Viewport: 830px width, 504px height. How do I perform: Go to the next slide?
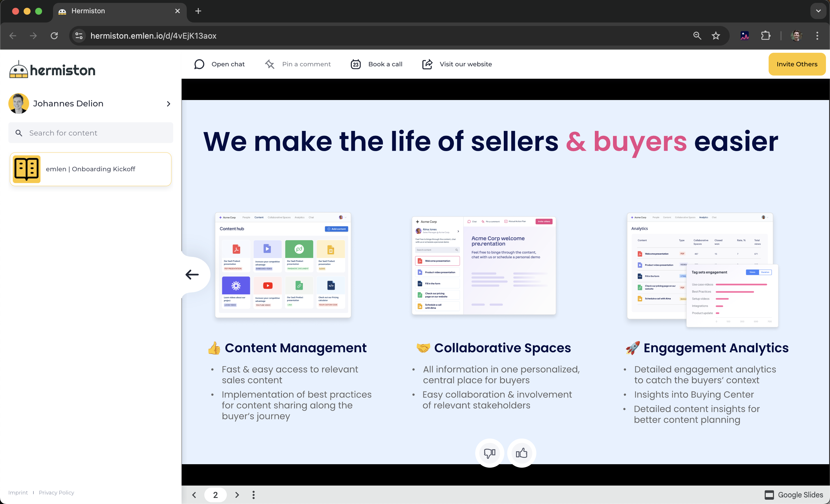point(237,494)
